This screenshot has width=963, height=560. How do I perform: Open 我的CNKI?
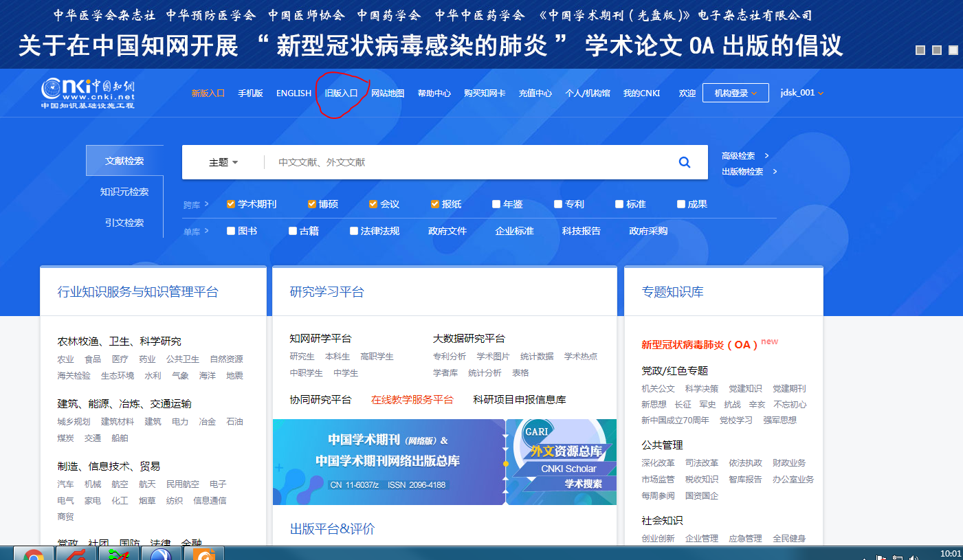[641, 93]
